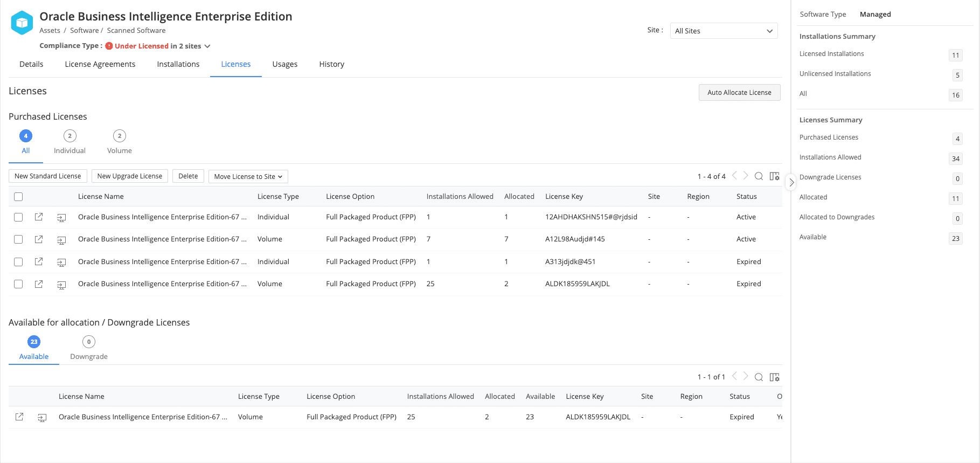Viewport: 980px width, 463px height.
Task: Click allocate icon for license key A313jdjdk@451
Action: (61, 262)
